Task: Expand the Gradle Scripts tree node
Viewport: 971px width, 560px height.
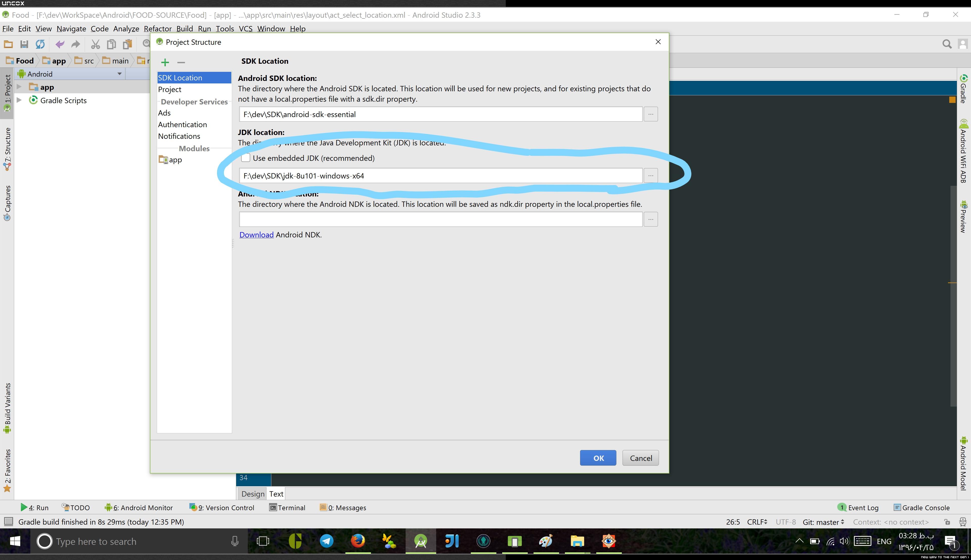Action: click(19, 100)
